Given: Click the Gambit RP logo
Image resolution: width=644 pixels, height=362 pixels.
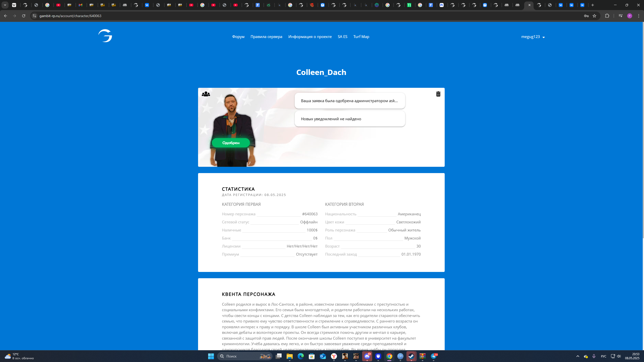Looking at the screenshot, I should (x=105, y=36).
